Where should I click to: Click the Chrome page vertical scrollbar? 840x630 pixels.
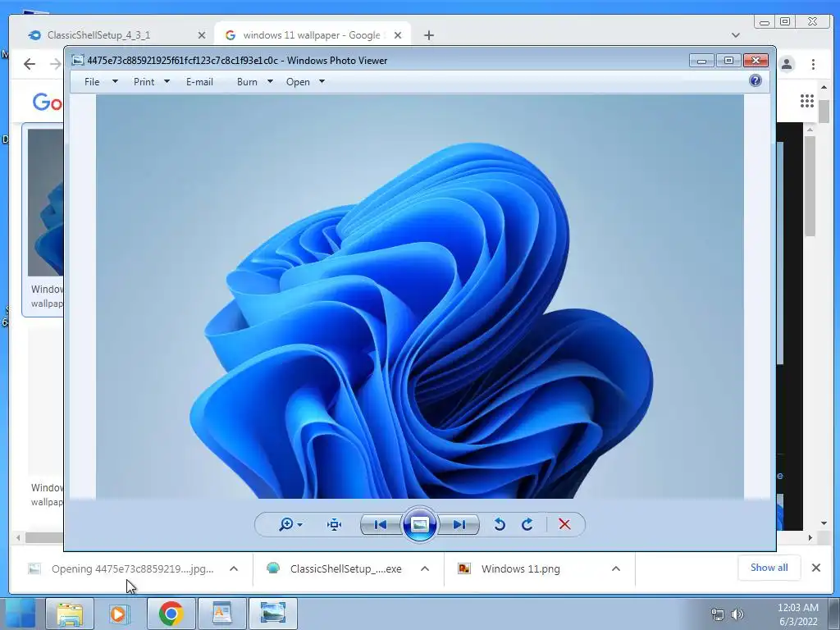[x=824, y=112]
